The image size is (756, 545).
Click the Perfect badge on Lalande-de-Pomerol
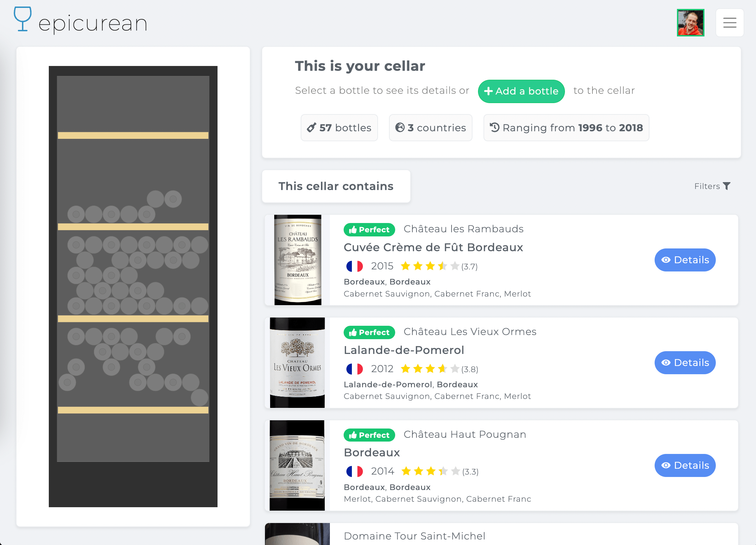click(x=369, y=333)
